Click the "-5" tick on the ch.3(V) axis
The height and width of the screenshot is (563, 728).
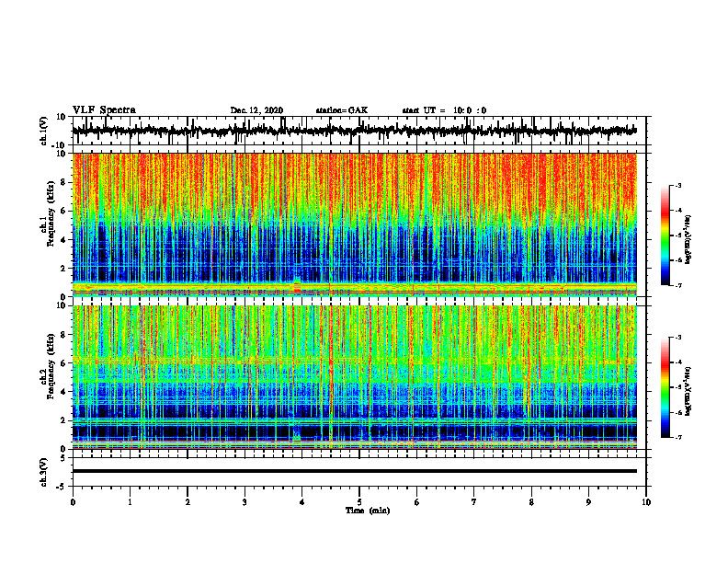tap(62, 487)
